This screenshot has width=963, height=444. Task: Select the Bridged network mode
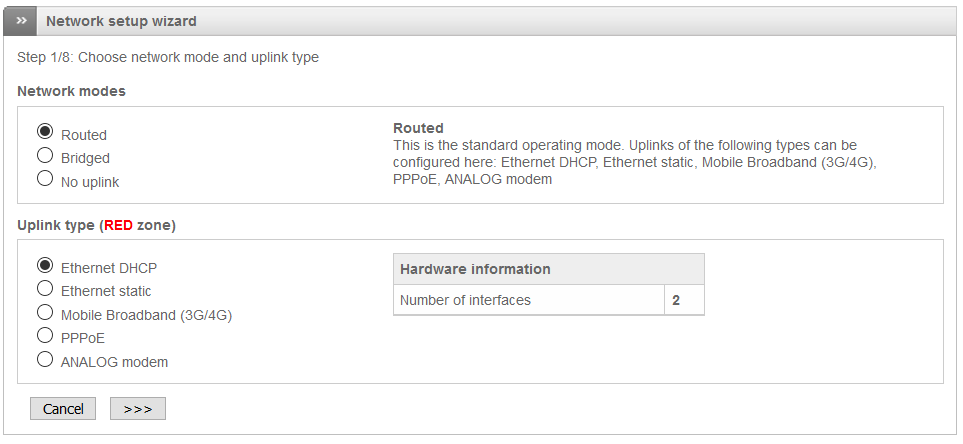point(45,155)
